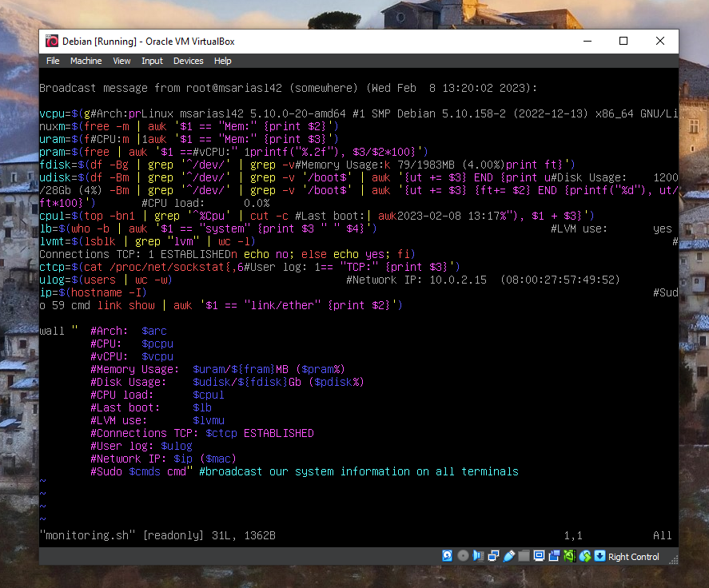
Task: Click the optical drive indicator icon
Action: point(463,556)
